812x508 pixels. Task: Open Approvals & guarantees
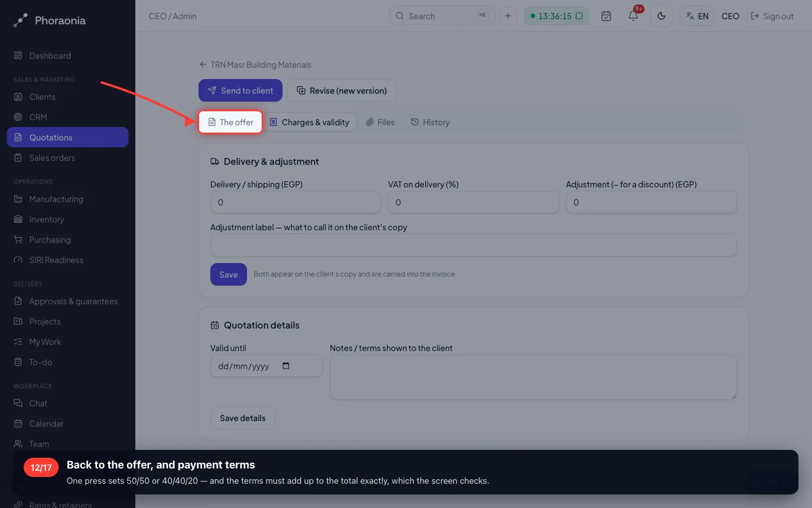pos(68,301)
